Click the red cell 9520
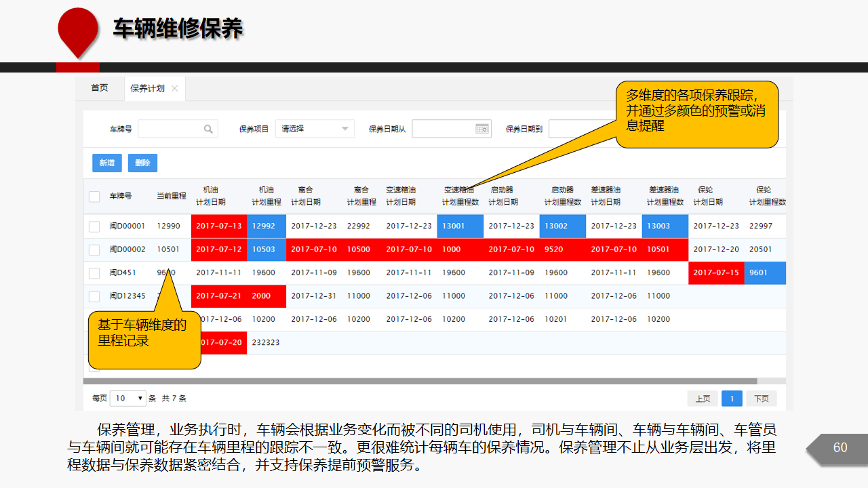This screenshot has width=868, height=488. click(x=563, y=249)
